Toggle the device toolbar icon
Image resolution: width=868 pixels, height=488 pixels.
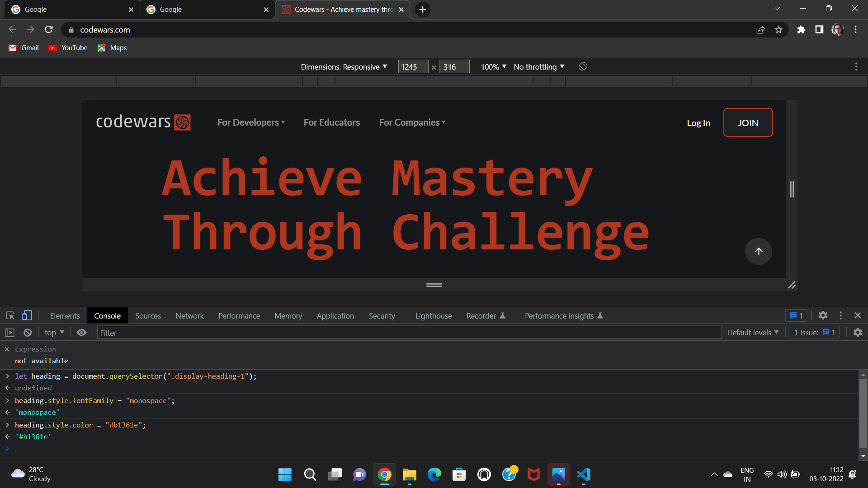pyautogui.click(x=27, y=315)
